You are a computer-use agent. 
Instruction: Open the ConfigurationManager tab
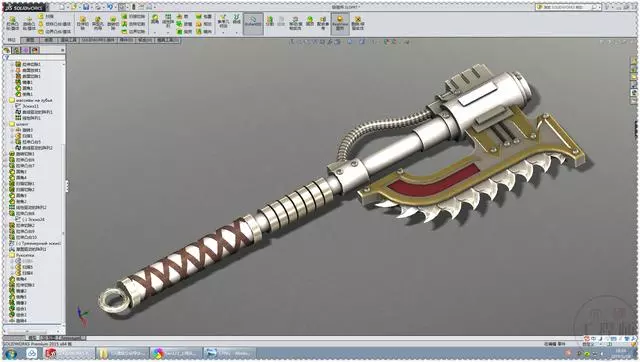pyautogui.click(x=26, y=50)
